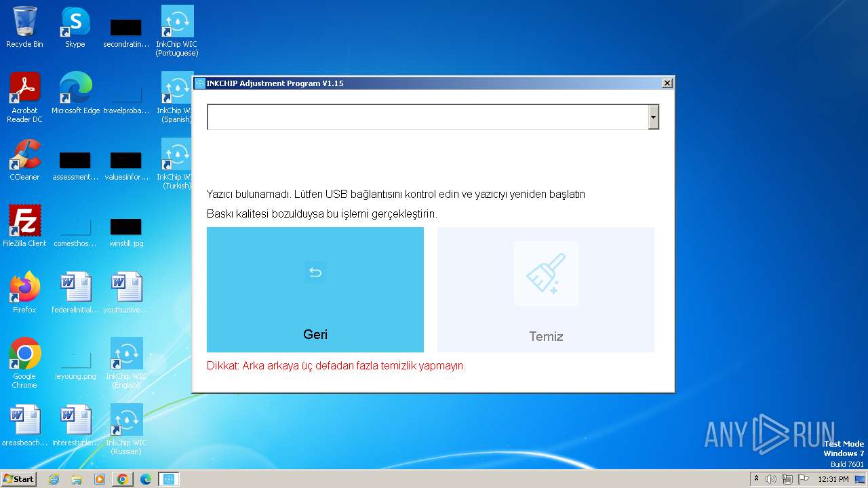Open File Explorer from taskbar
Viewport: 868px width, 488px height.
coord(77,479)
